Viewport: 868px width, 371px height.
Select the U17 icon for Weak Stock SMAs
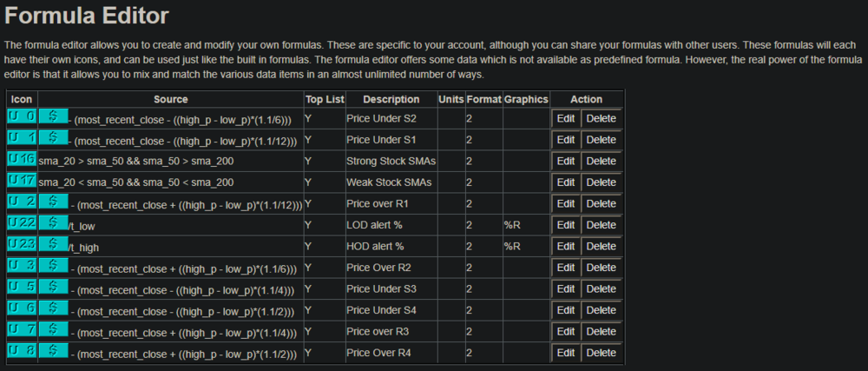pos(22,180)
